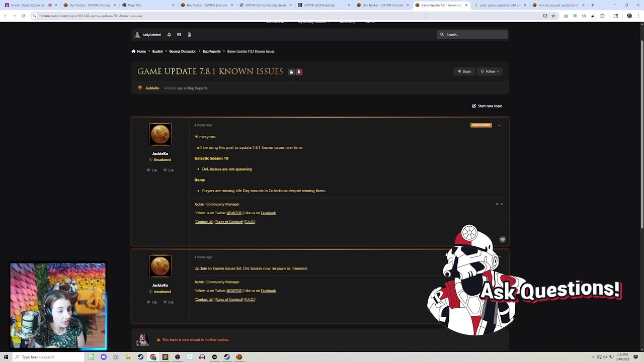The height and width of the screenshot is (362, 644).
Task: Go to the Bug Reports breadcrumb
Action: click(x=212, y=51)
